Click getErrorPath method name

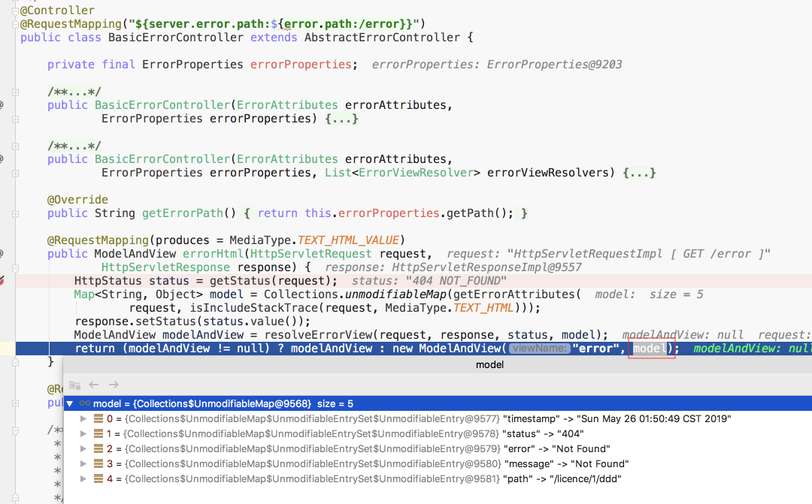coord(182,213)
